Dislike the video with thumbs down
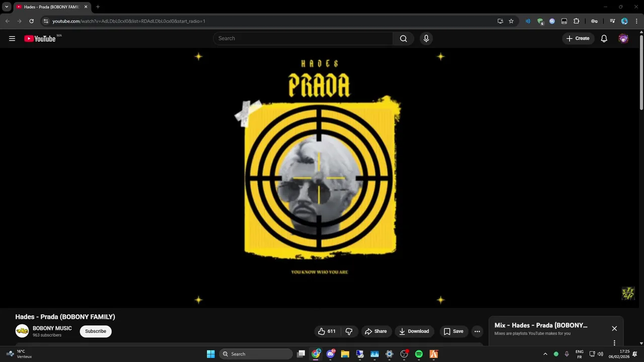644x362 pixels. pos(349,331)
